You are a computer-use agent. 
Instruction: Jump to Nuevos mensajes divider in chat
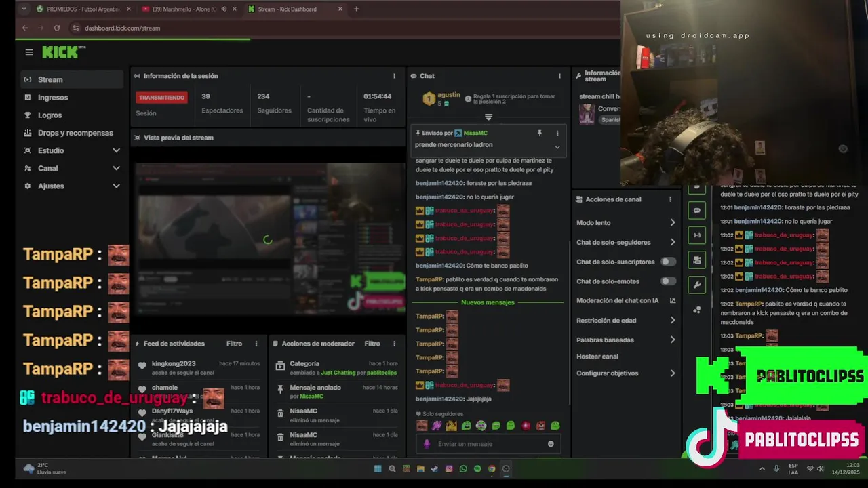pyautogui.click(x=488, y=302)
